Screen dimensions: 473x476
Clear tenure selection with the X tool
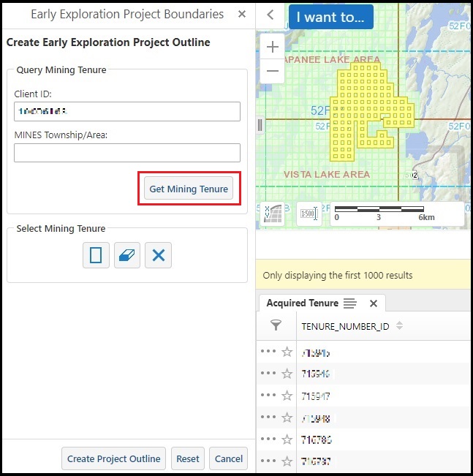click(158, 255)
